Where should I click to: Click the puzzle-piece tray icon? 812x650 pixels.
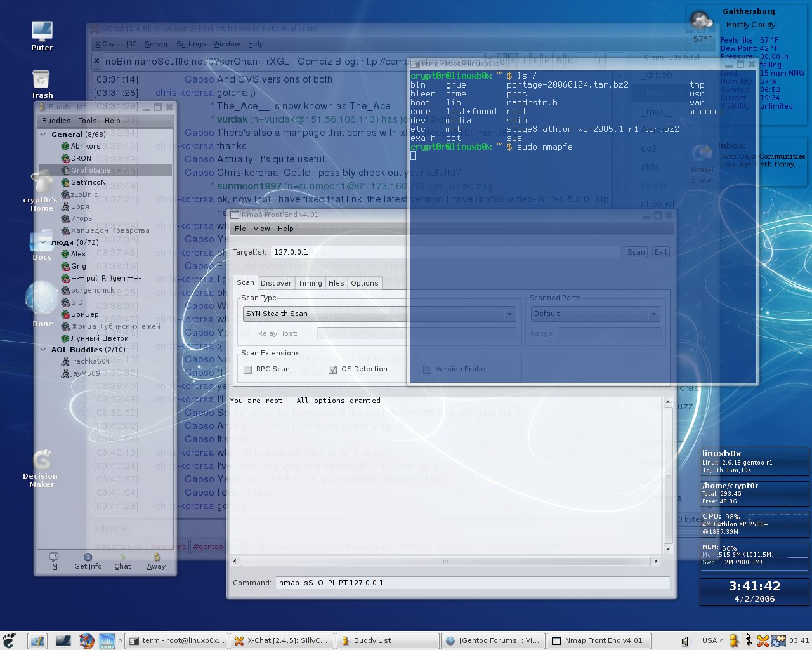click(x=777, y=640)
